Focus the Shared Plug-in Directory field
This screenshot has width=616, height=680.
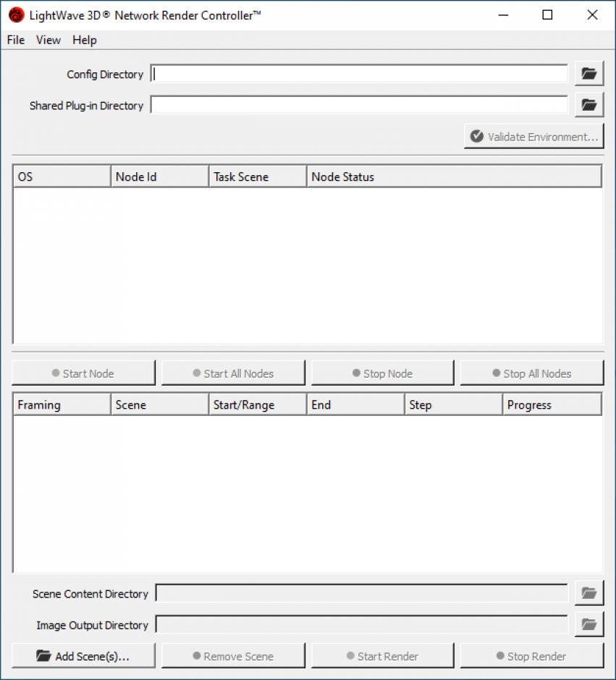coord(360,105)
